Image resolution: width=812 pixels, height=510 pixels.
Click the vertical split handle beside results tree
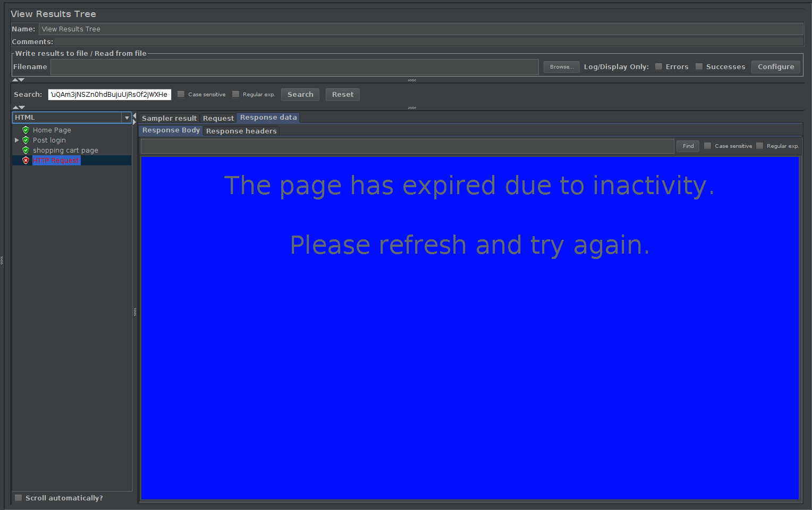click(135, 312)
